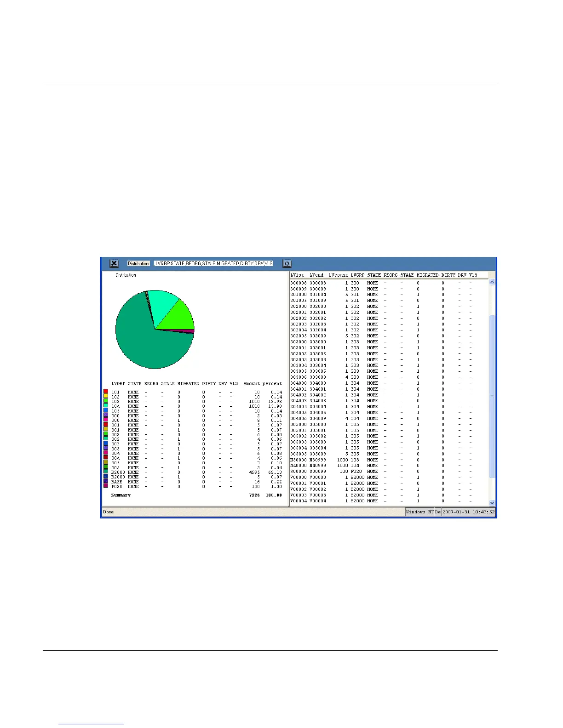Click the Distribution: label in the toolbar

(139, 263)
